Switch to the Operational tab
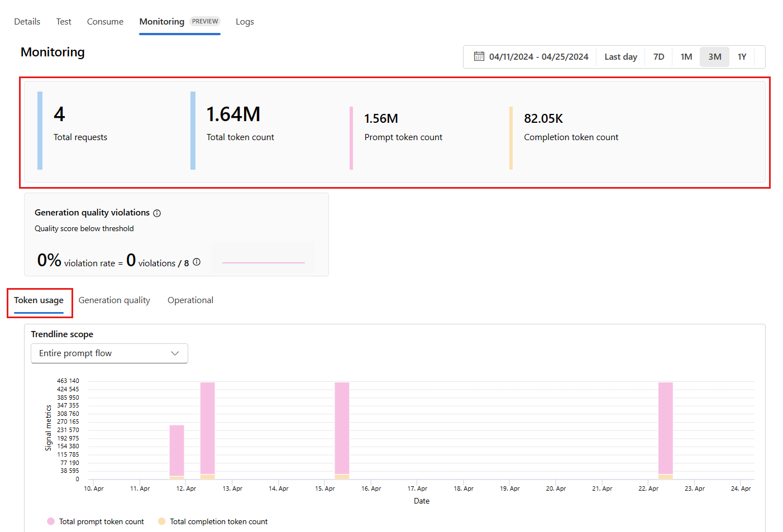Image resolution: width=783 pixels, height=532 pixels. click(190, 300)
